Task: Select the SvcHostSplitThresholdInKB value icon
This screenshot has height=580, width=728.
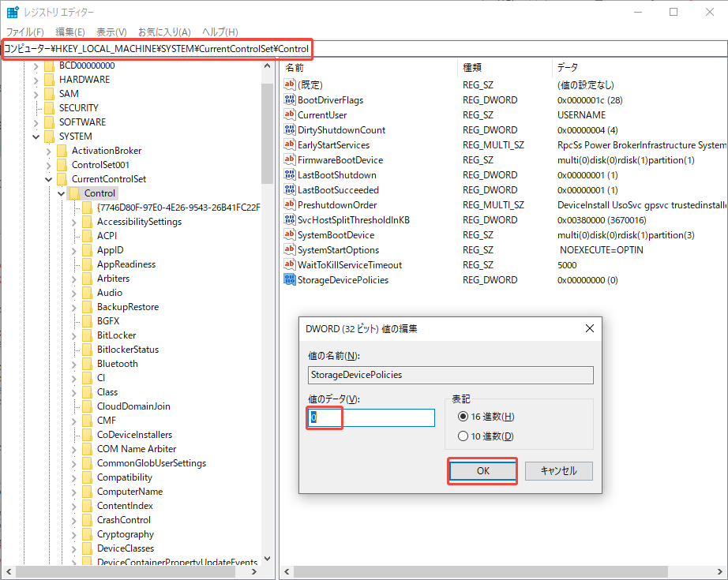Action: tap(290, 220)
